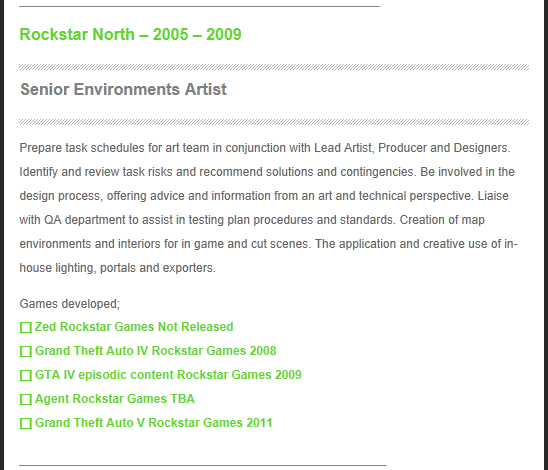Image resolution: width=548 pixels, height=470 pixels.
Task: Click the Senior Environments Artist subheading
Action: coord(123,89)
